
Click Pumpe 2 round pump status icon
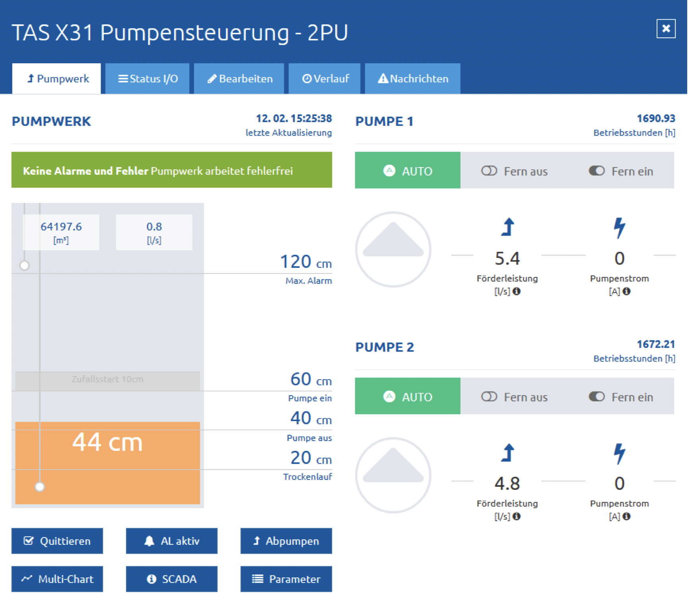pyautogui.click(x=393, y=475)
